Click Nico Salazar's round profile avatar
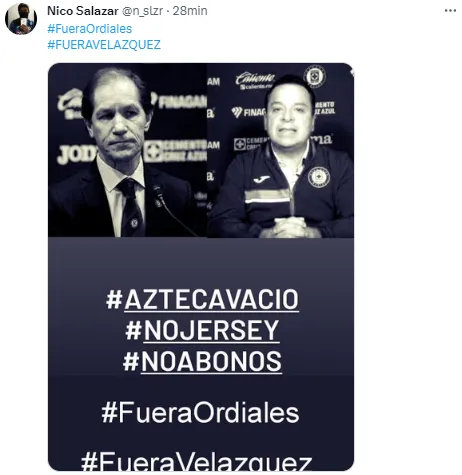 coord(21,19)
